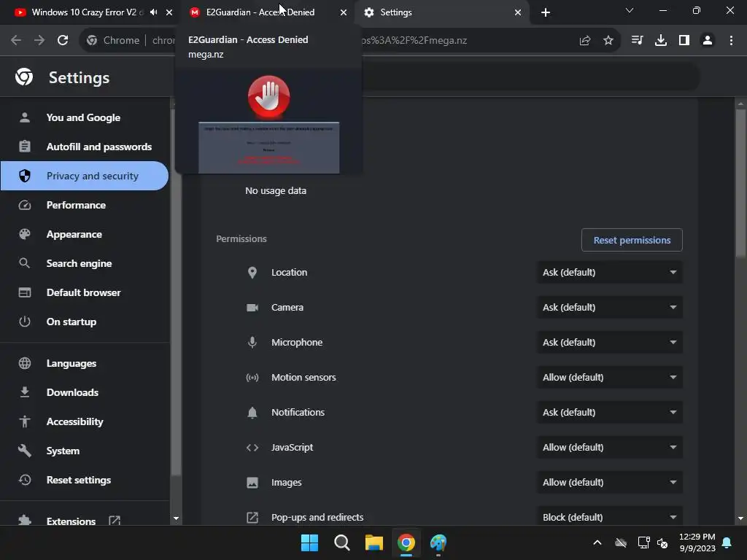Click the "Permissions" section heading
This screenshot has height=560, width=747.
pyautogui.click(x=241, y=238)
